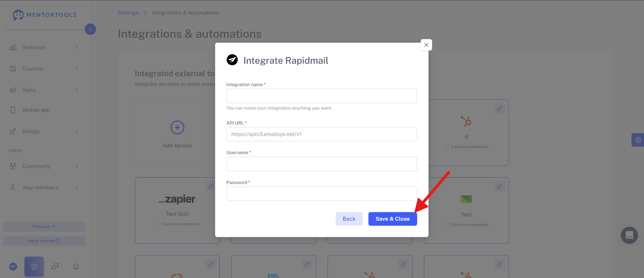Open settings gear in bottom bar

(34, 267)
